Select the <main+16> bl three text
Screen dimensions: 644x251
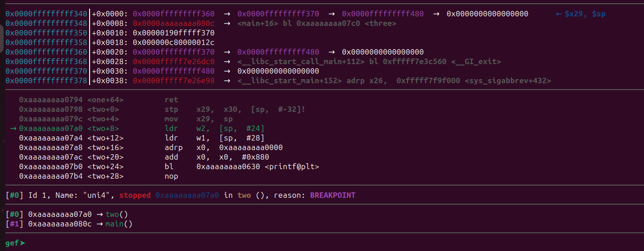click(317, 23)
